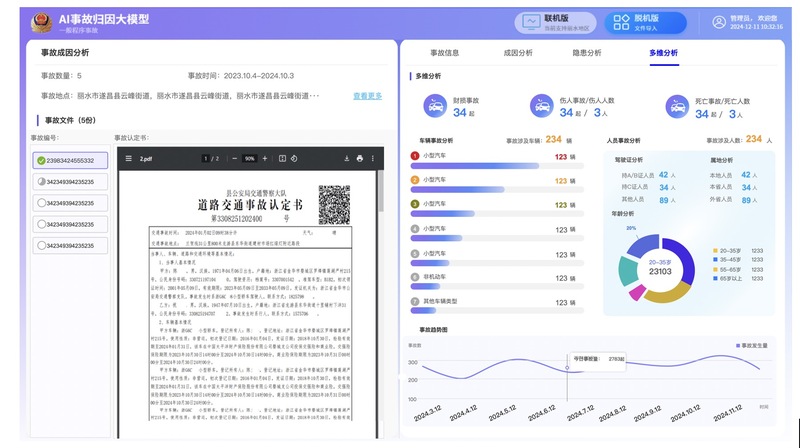Viewport: 800px width, 448px height.
Task: Click the car icon beside 死亡事故/死亡人数
Action: [x=678, y=107]
